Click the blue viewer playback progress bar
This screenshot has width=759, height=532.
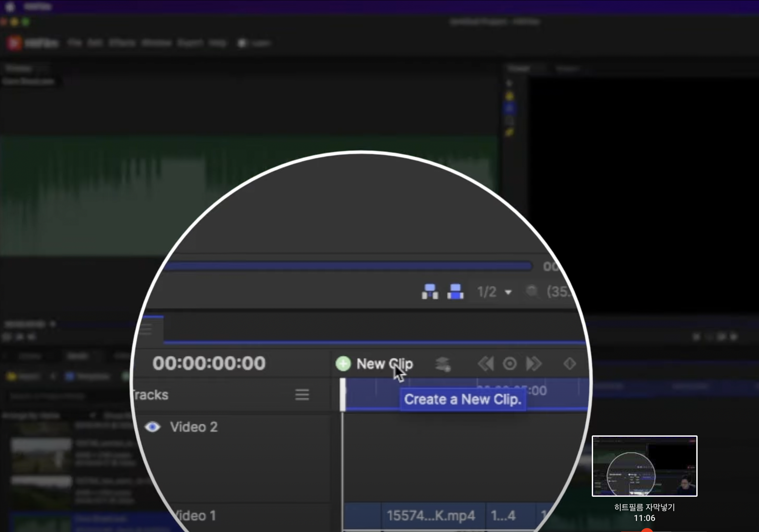tap(347, 266)
